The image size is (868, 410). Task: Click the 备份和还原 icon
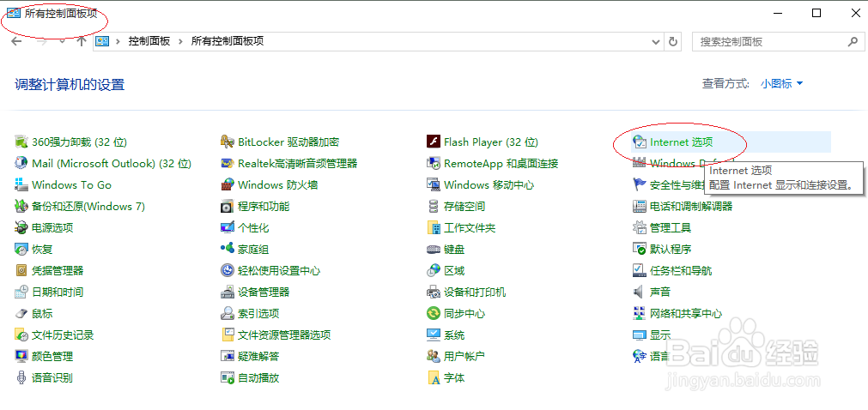(x=21, y=207)
